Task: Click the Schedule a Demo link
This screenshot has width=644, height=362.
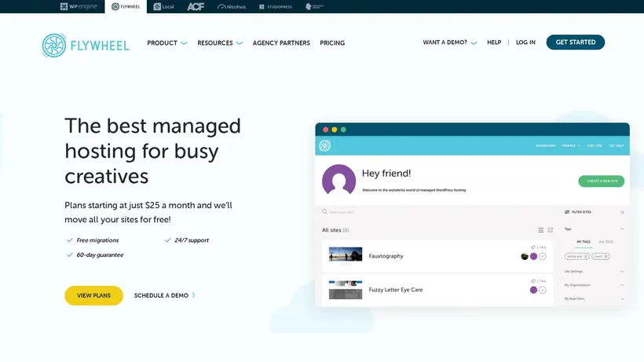Action: (x=164, y=295)
